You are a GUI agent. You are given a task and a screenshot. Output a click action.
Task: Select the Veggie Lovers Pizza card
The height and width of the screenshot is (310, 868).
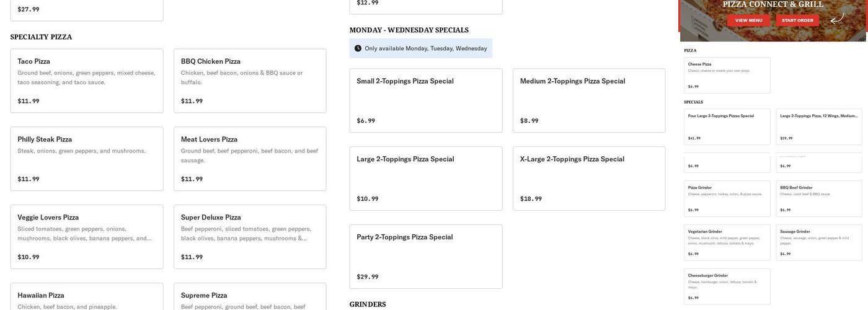pyautogui.click(x=87, y=237)
